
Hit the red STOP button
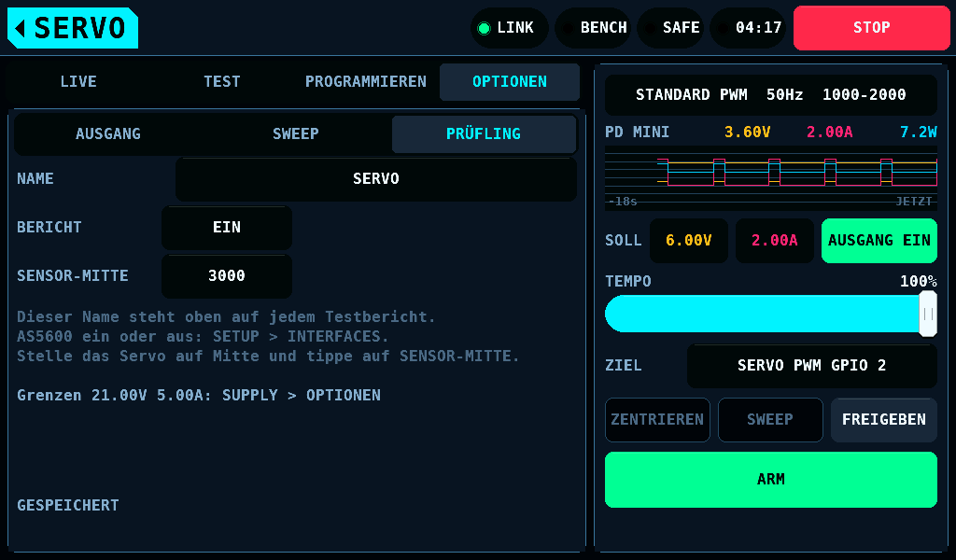tap(871, 28)
